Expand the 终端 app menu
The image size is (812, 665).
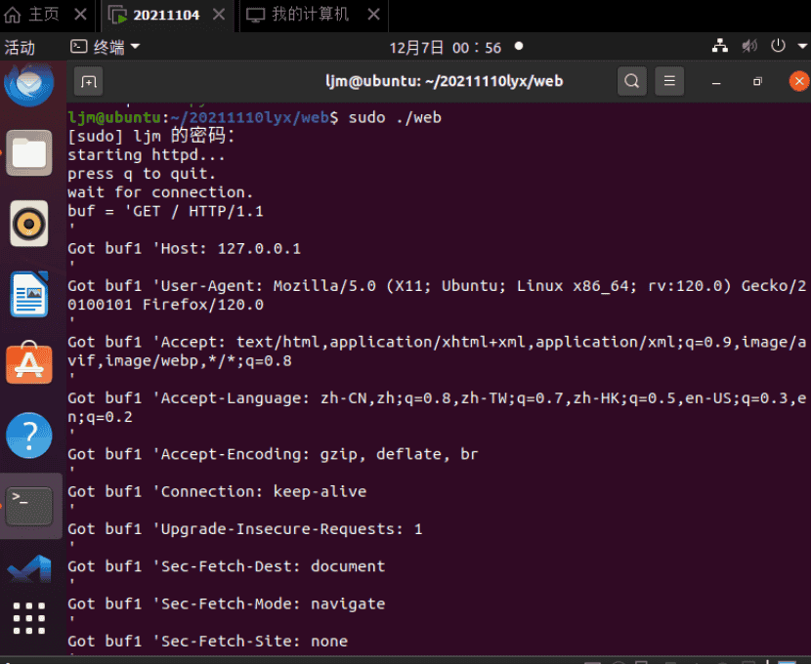click(x=106, y=47)
